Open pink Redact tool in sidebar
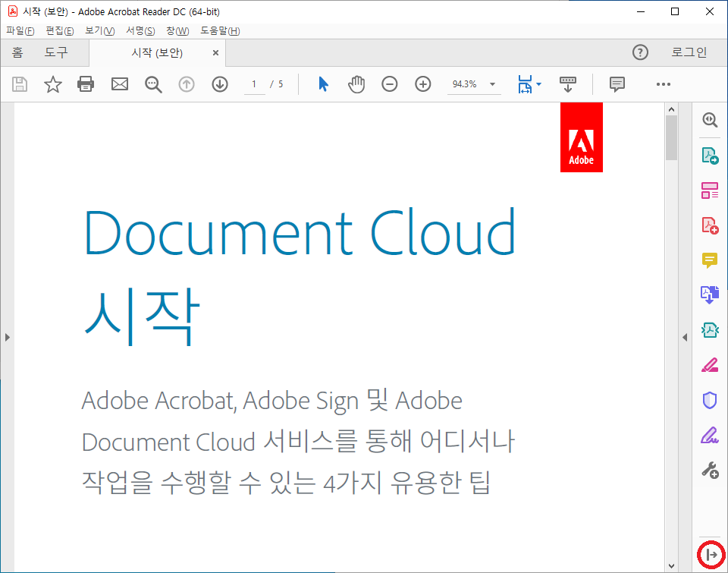 pyautogui.click(x=710, y=365)
